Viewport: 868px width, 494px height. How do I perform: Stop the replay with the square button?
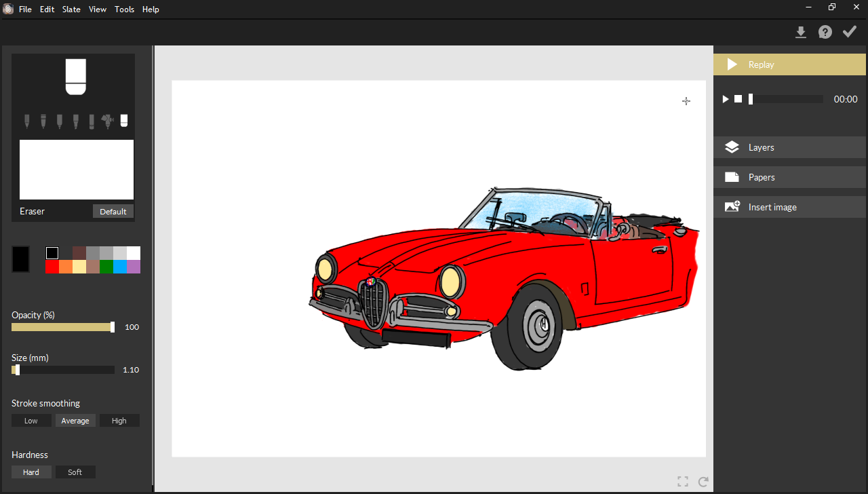click(738, 99)
